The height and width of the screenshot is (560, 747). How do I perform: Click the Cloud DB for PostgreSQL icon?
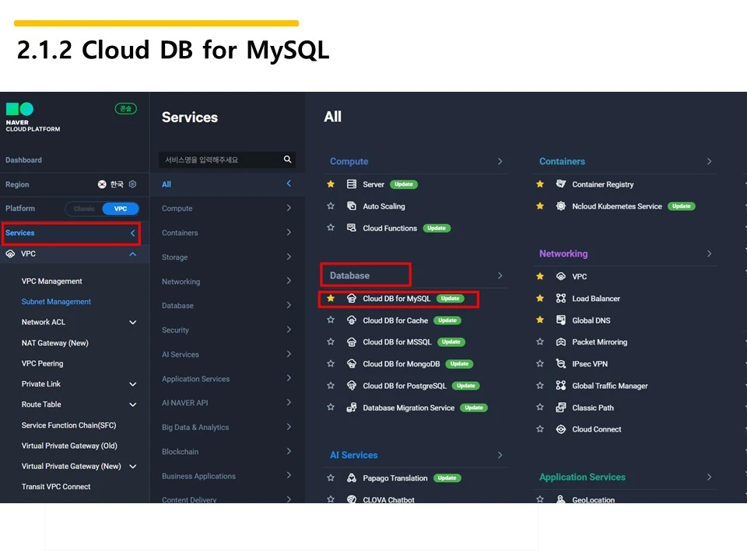(352, 385)
